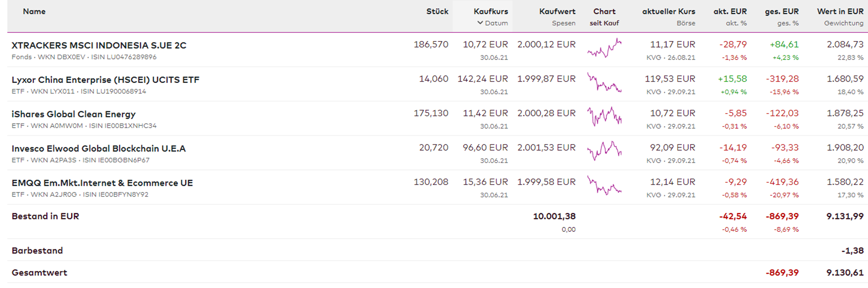Sort by the Kaufwert column header
This screenshot has height=288, width=868.
pos(557,11)
